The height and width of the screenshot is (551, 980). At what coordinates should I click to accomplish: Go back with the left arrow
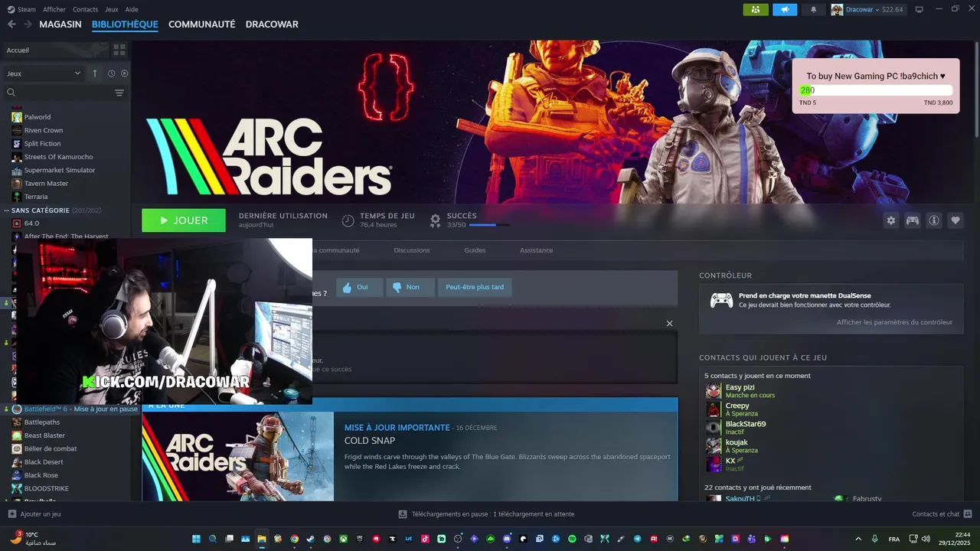pos(11,24)
